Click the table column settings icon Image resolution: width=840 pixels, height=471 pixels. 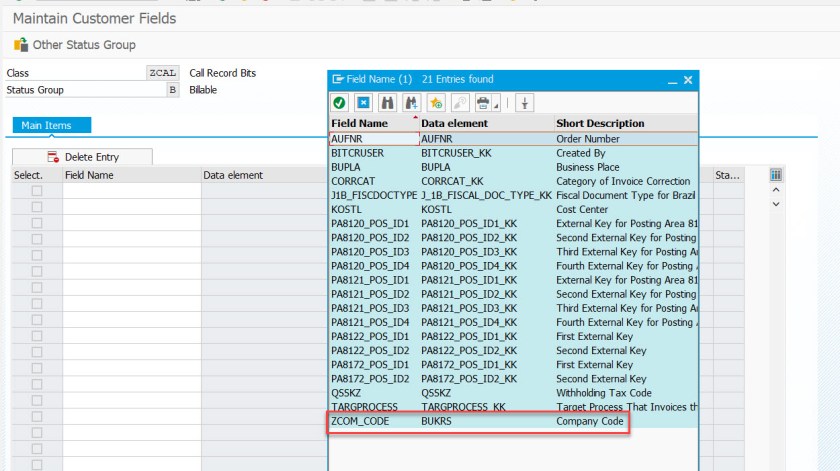776,175
